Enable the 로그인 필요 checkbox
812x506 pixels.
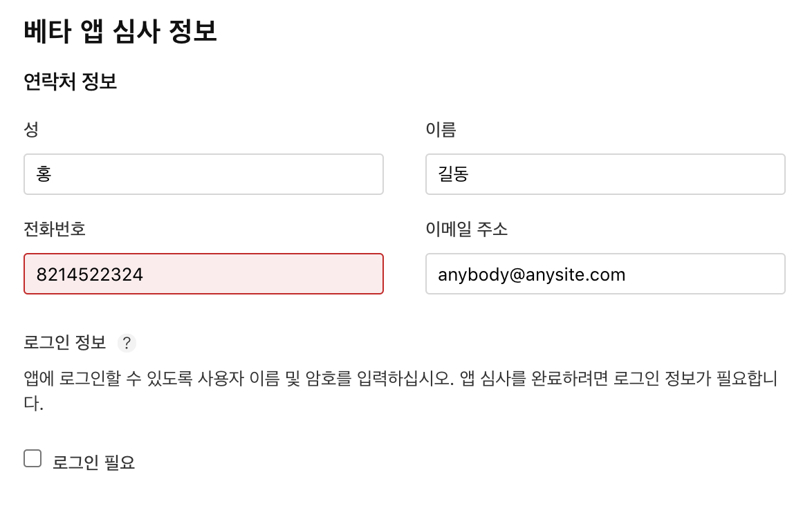33,458
